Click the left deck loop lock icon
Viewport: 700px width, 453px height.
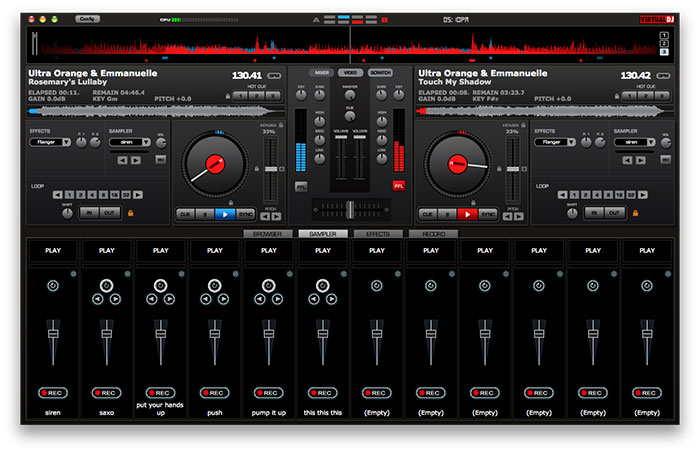pyautogui.click(x=129, y=212)
